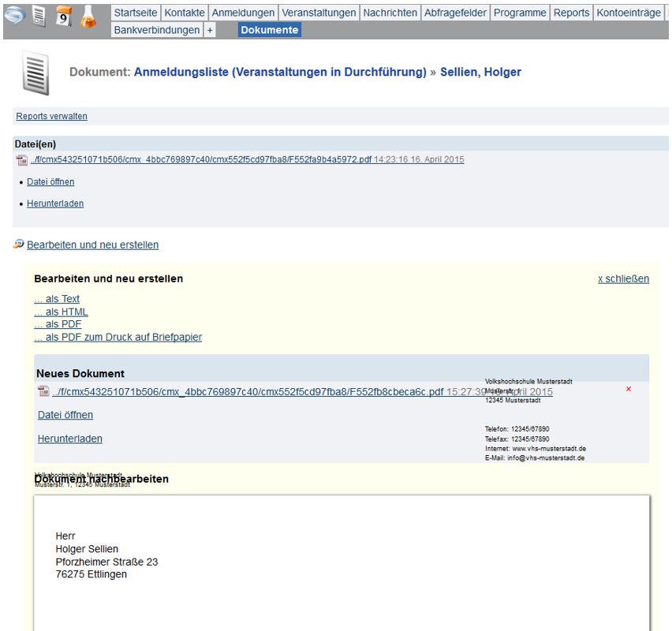
Task: Click PDF icon under Neues Dokument
Action: point(44,392)
